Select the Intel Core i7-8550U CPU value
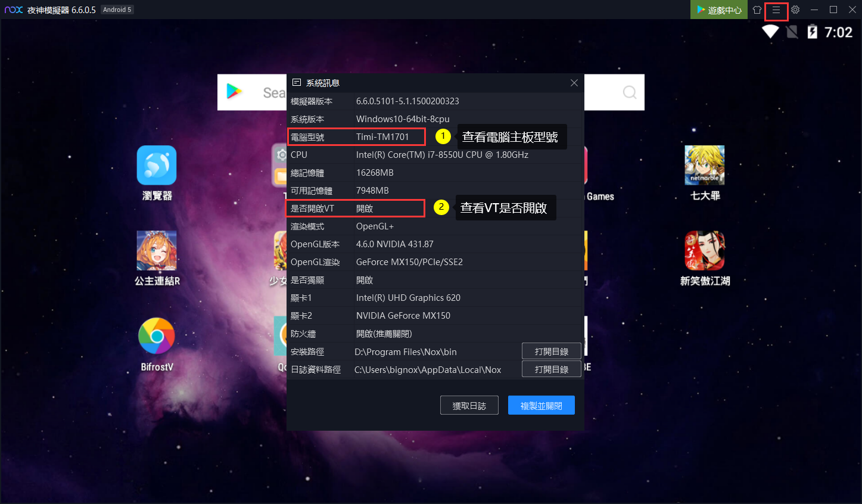The height and width of the screenshot is (504, 862). point(442,155)
